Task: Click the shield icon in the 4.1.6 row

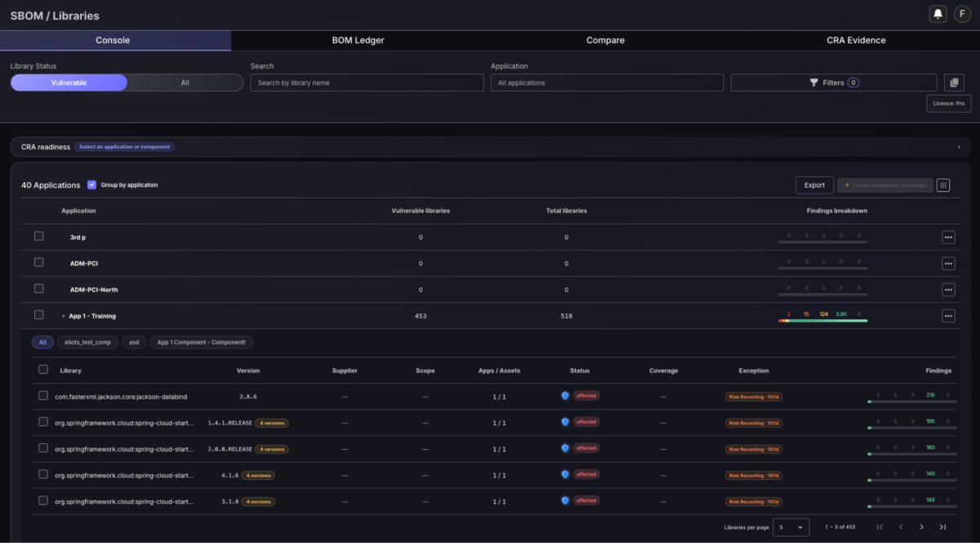Action: (x=565, y=474)
